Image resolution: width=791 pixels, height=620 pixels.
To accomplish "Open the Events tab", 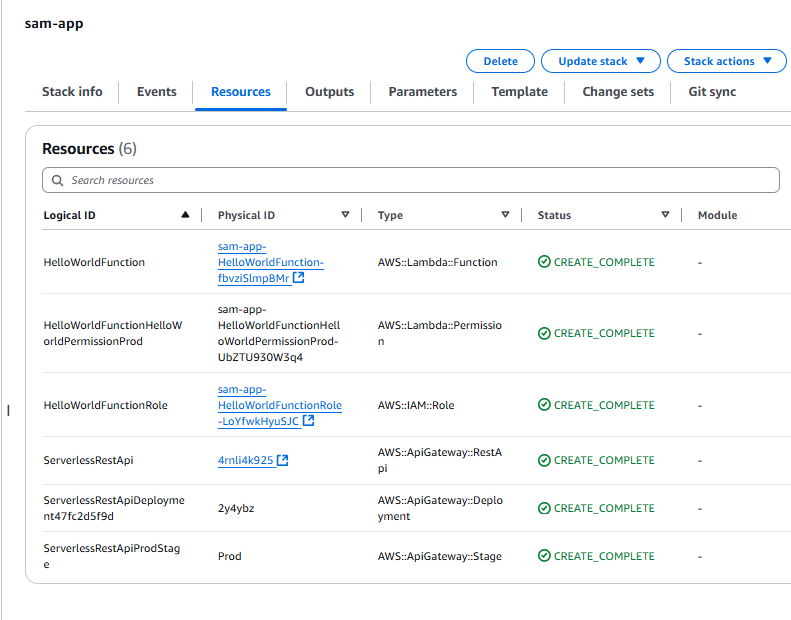I will tap(156, 92).
